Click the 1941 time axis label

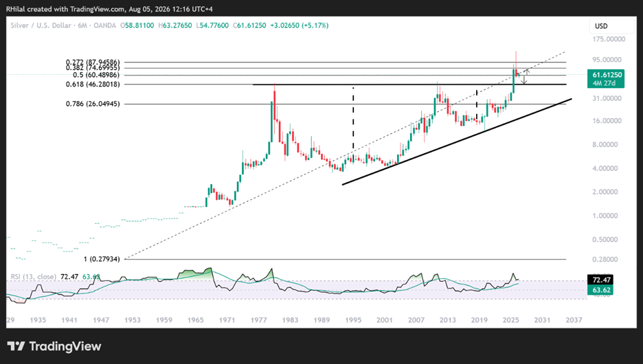tap(69, 320)
